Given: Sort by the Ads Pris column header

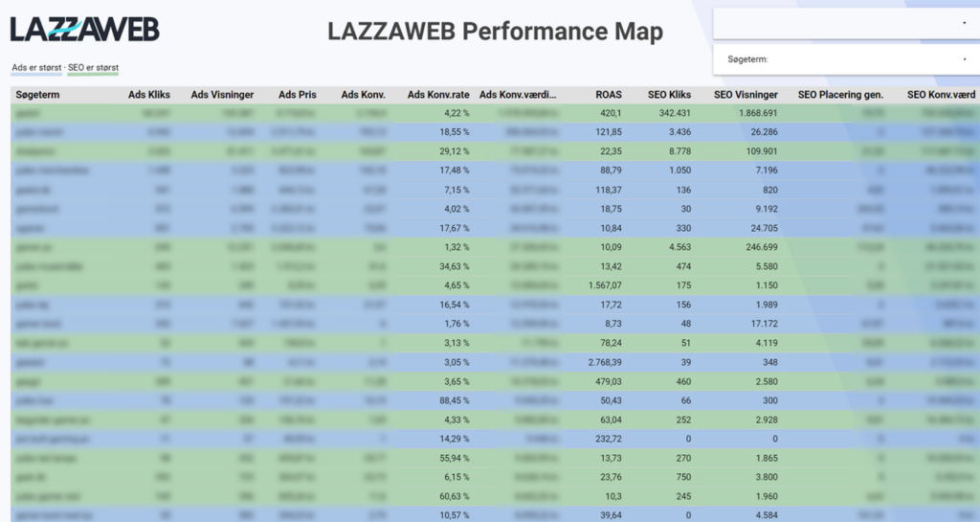Looking at the screenshot, I should point(298,95).
